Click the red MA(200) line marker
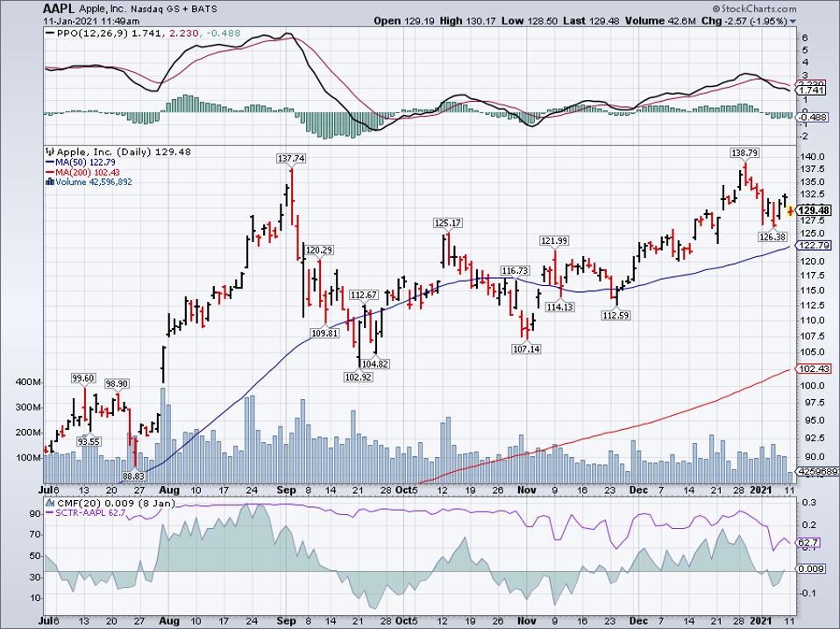Viewport: 840px width, 629px height. [50, 173]
